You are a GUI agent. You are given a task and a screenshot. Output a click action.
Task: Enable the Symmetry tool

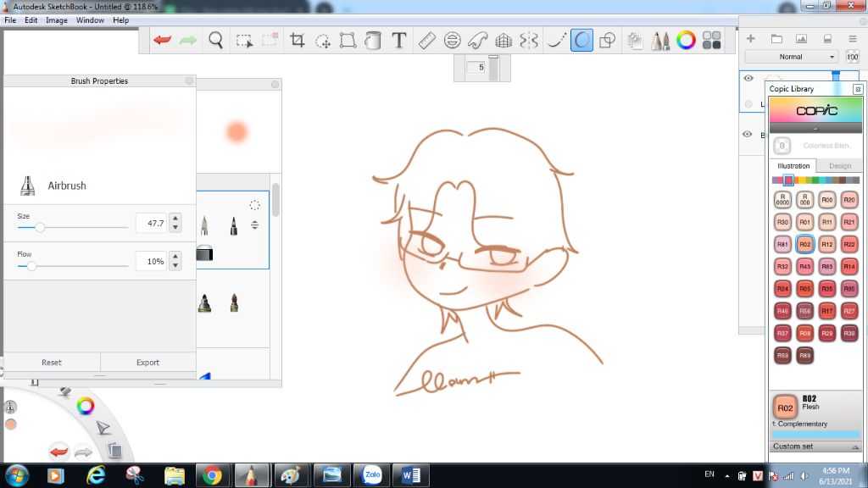(x=529, y=41)
